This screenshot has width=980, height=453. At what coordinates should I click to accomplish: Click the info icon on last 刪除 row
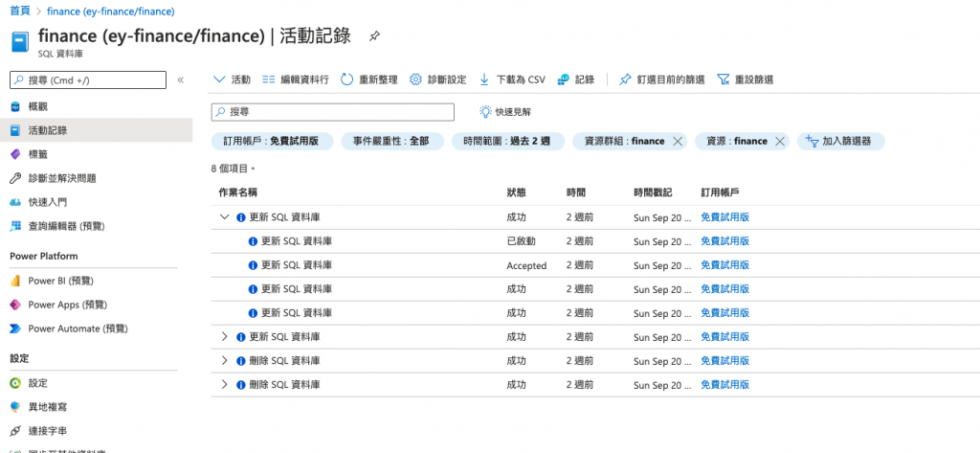click(240, 385)
